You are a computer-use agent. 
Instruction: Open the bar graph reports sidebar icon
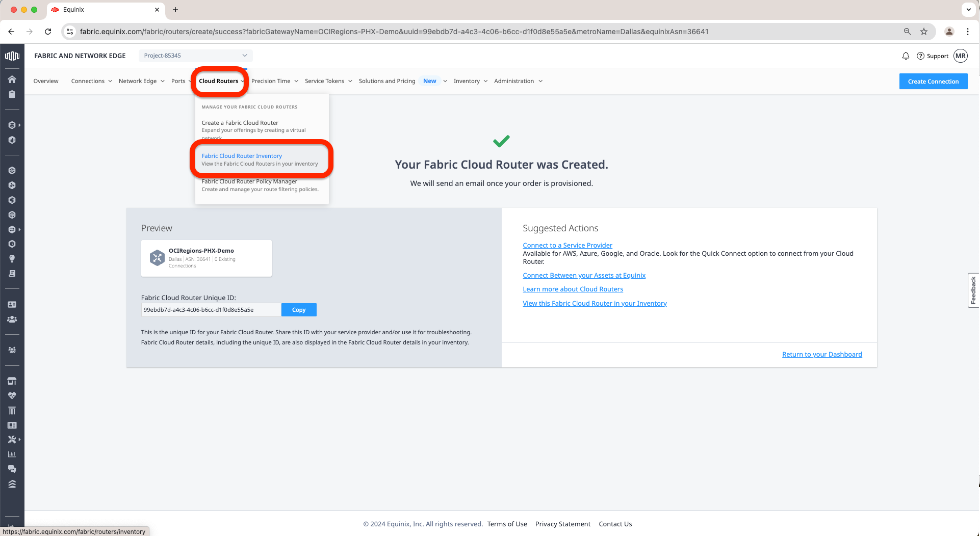[x=12, y=454]
